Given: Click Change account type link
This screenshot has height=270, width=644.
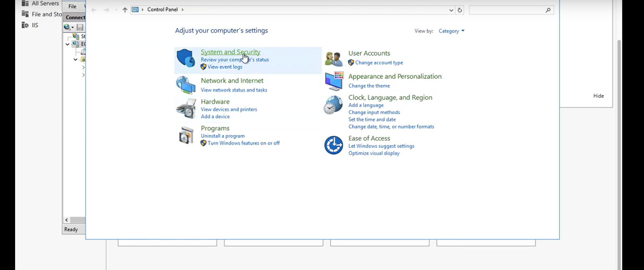Looking at the screenshot, I should click(379, 62).
